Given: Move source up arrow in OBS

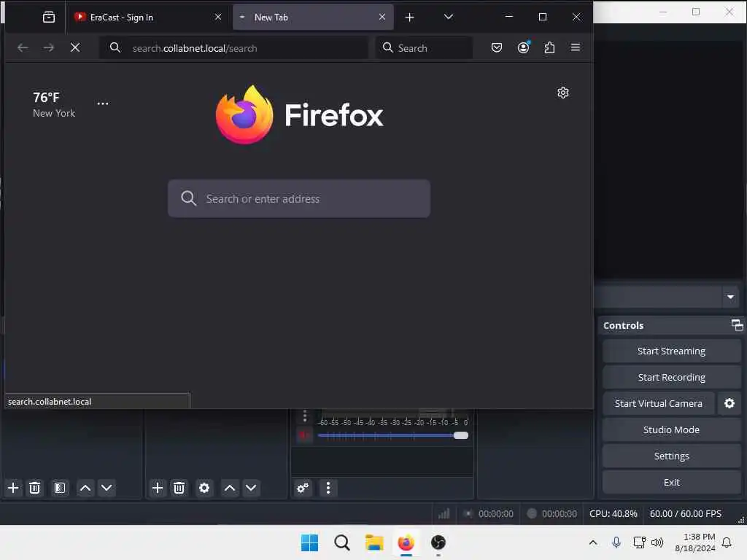Looking at the screenshot, I should 230,488.
